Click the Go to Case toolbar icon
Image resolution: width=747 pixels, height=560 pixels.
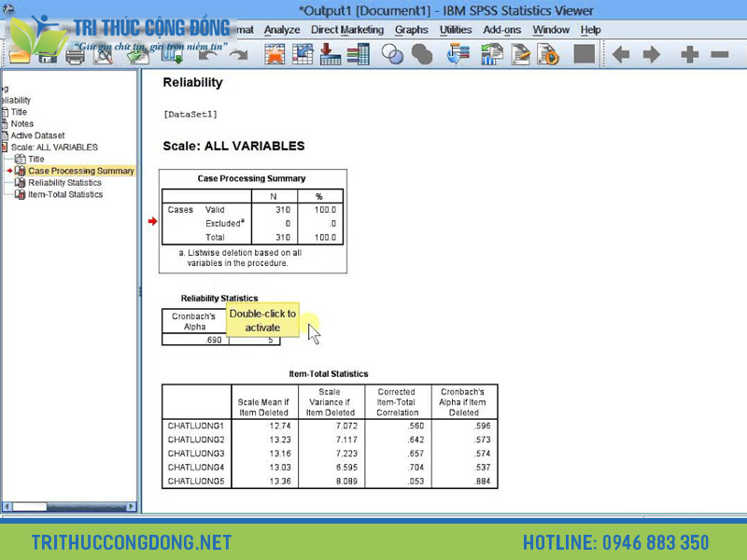[303, 54]
